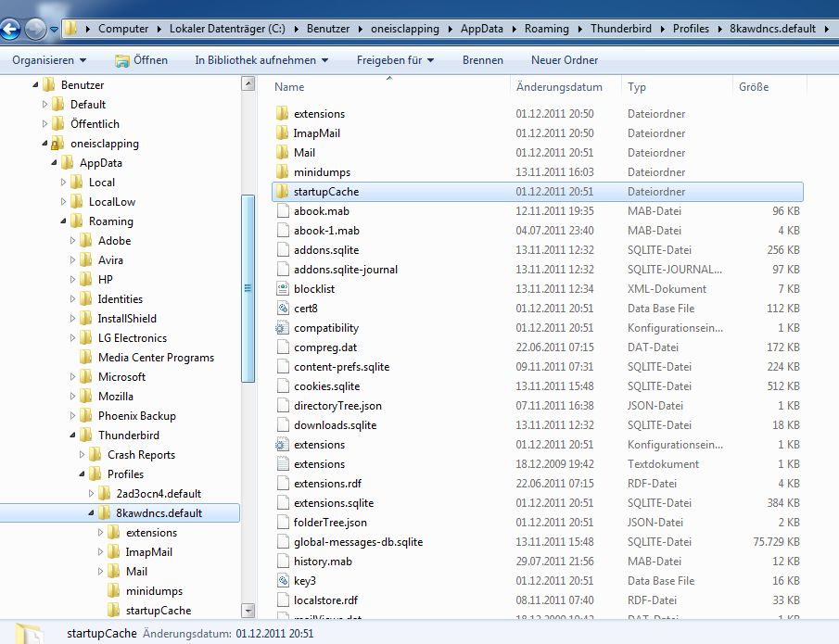This screenshot has width=839, height=644.
Task: Select the compatibility configuration file icon
Action: [x=283, y=328]
